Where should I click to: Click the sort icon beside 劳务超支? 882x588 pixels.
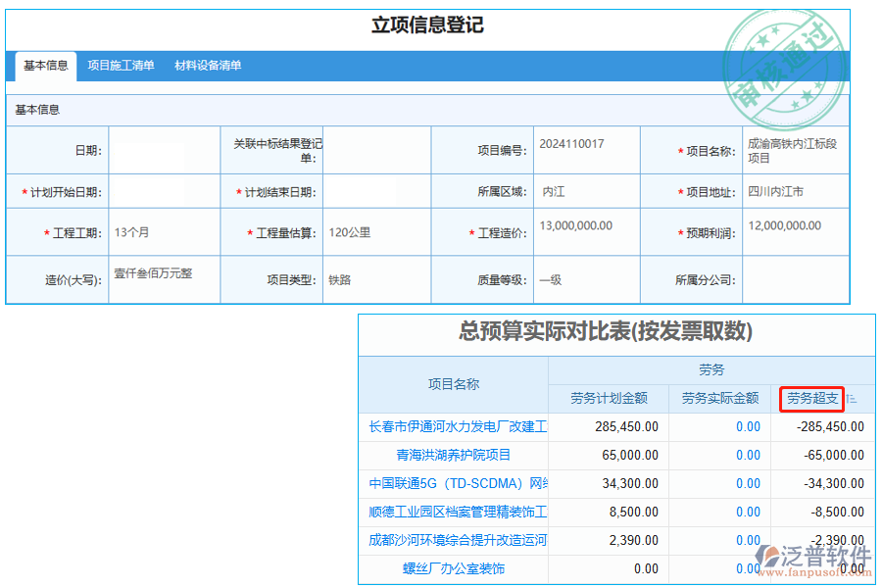point(851,399)
